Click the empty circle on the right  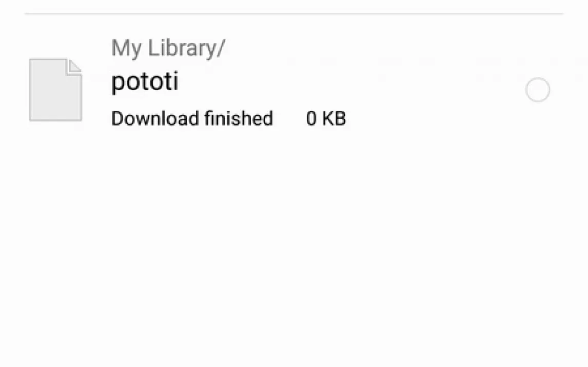(x=537, y=90)
